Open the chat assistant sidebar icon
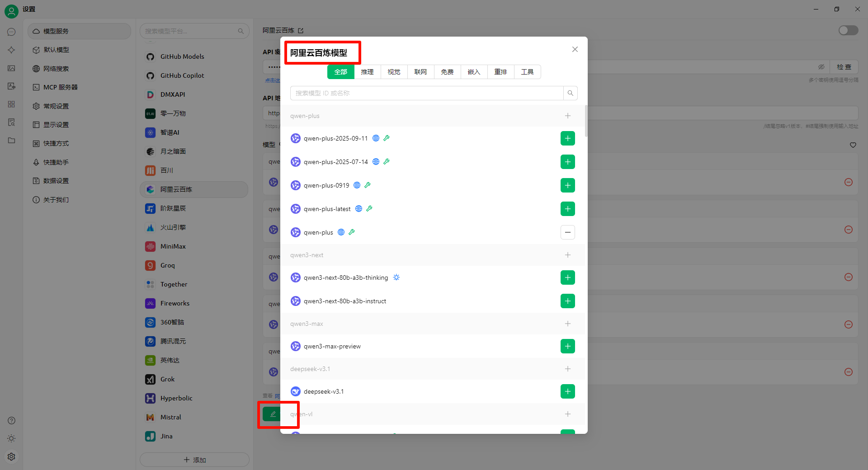Viewport: 868px width, 470px height. pos(11,32)
